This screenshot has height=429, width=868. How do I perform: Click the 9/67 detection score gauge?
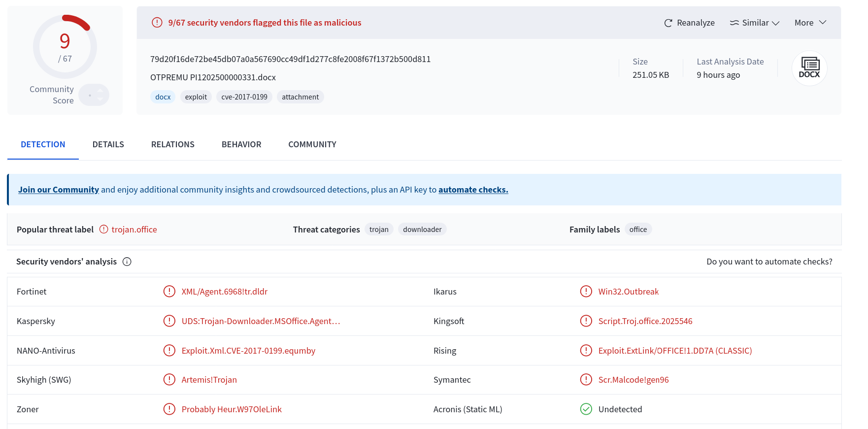click(65, 47)
